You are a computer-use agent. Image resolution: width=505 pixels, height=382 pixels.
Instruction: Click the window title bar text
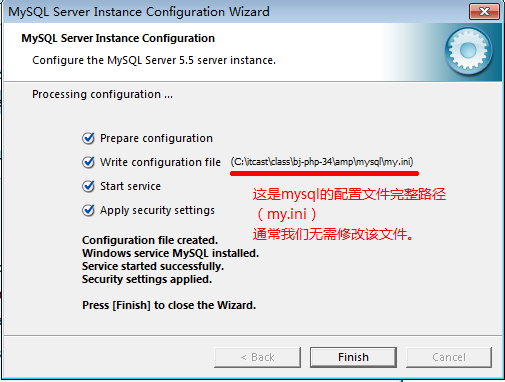139,12
